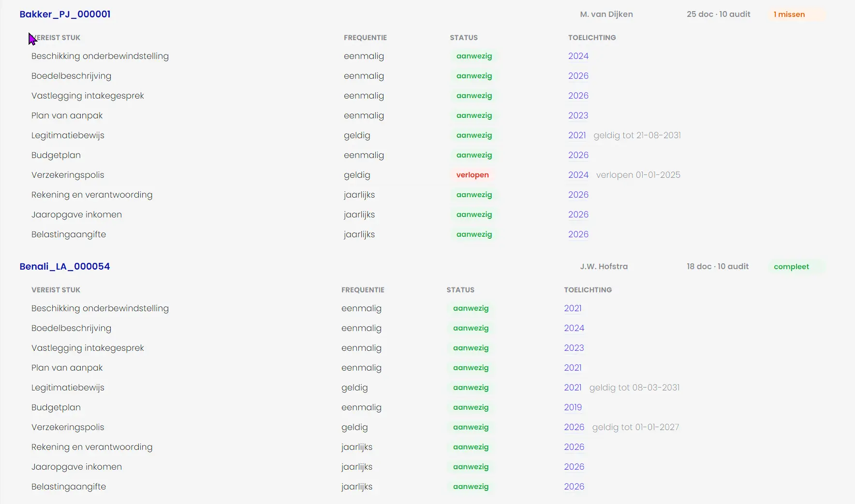
Task: Click 'geldig tot 21-08-2031' note text
Action: tap(637, 135)
